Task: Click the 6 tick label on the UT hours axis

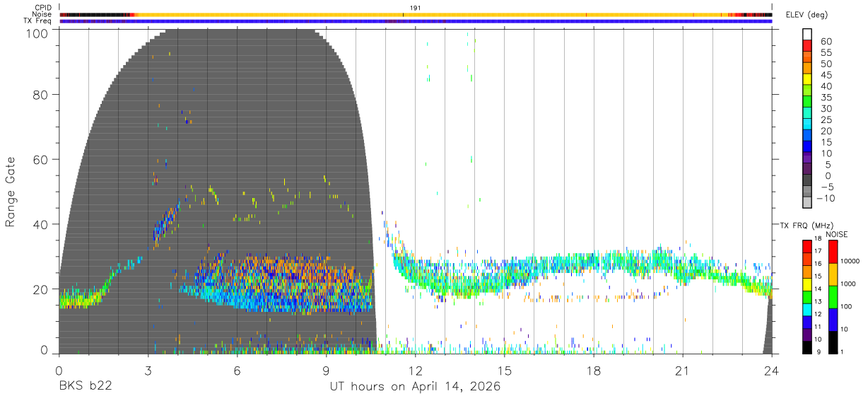Action: (237, 370)
